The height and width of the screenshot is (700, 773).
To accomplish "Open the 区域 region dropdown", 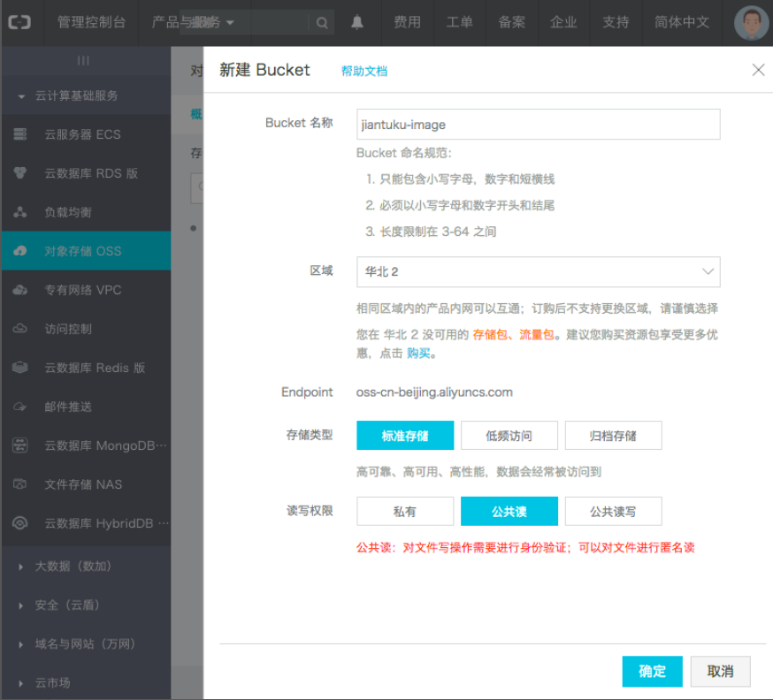I will [x=539, y=272].
